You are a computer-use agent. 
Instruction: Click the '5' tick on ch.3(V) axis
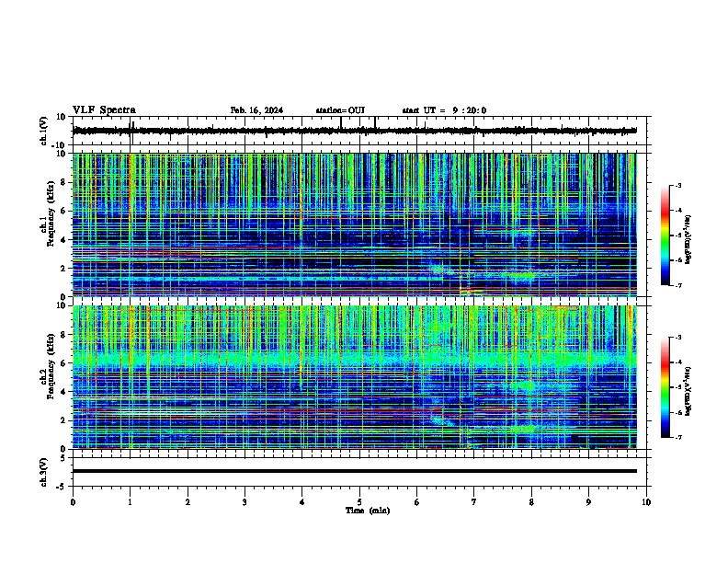64,458
